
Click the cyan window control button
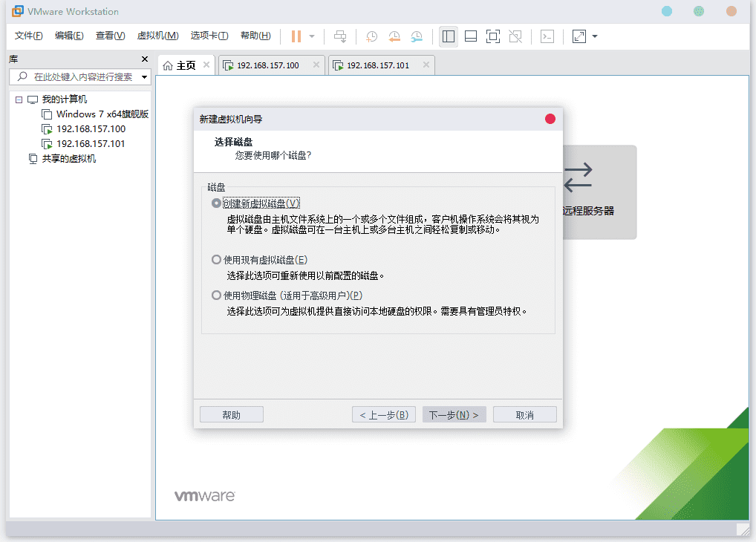coord(667,11)
